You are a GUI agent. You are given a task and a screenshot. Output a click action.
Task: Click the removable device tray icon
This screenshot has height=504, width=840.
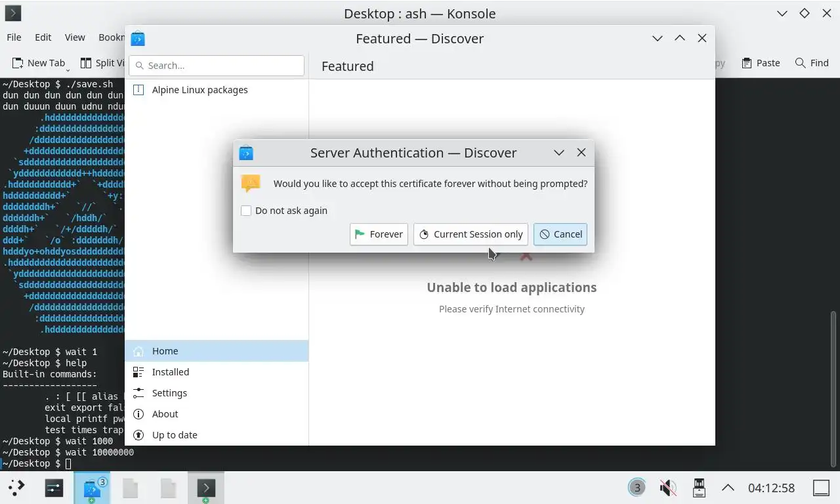[x=699, y=488]
